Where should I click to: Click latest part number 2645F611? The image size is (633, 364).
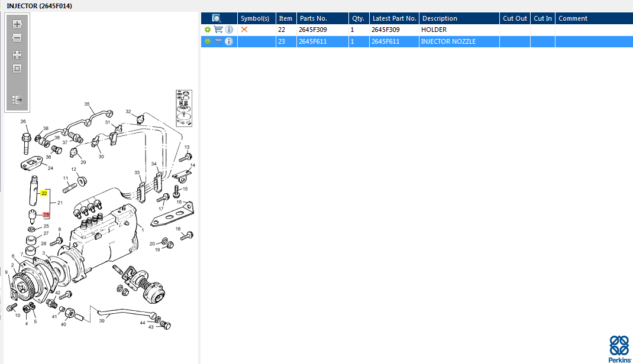pyautogui.click(x=386, y=41)
